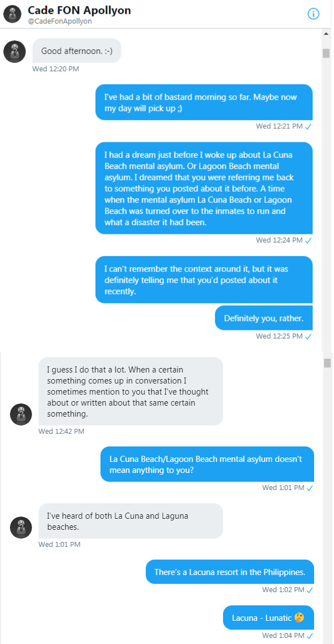Click the upper scrollbar thumb near the first message

[x=326, y=53]
